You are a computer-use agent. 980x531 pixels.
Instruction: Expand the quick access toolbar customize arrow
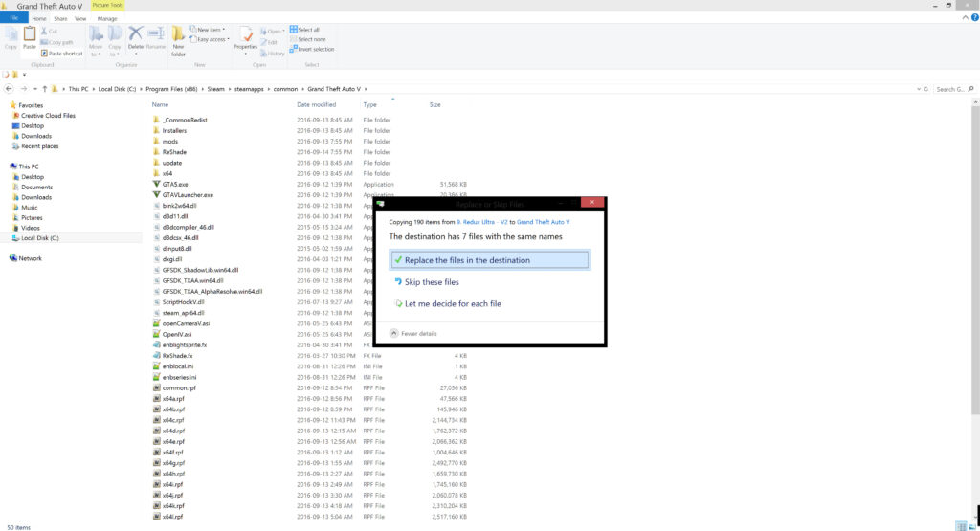[x=24, y=75]
